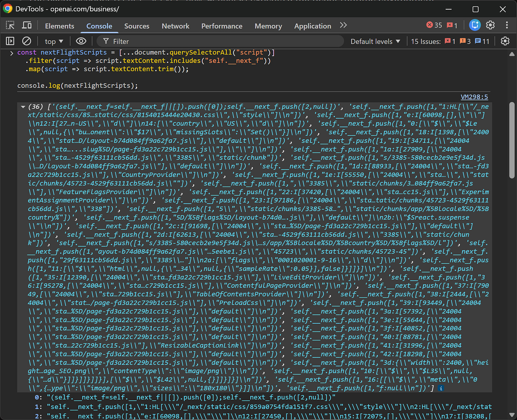Viewport: 517px width, 420px height.
Task: Switch to the Sources tab
Action: (137, 26)
